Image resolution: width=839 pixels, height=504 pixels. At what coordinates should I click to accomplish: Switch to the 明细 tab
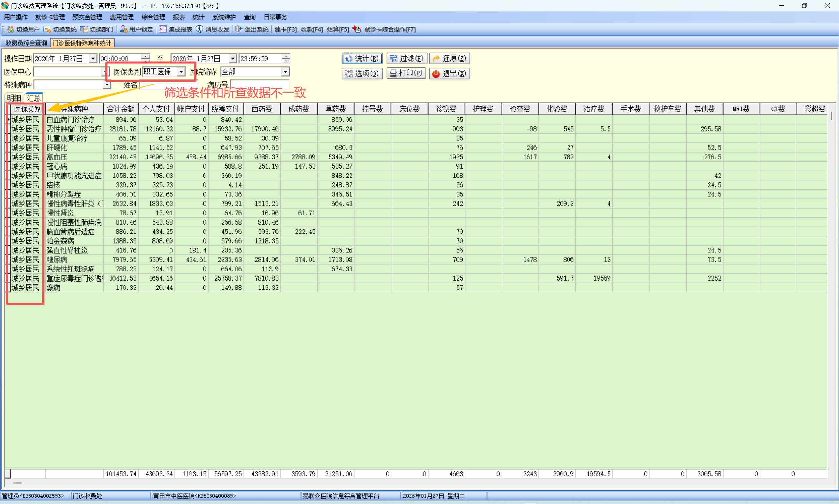(x=14, y=98)
